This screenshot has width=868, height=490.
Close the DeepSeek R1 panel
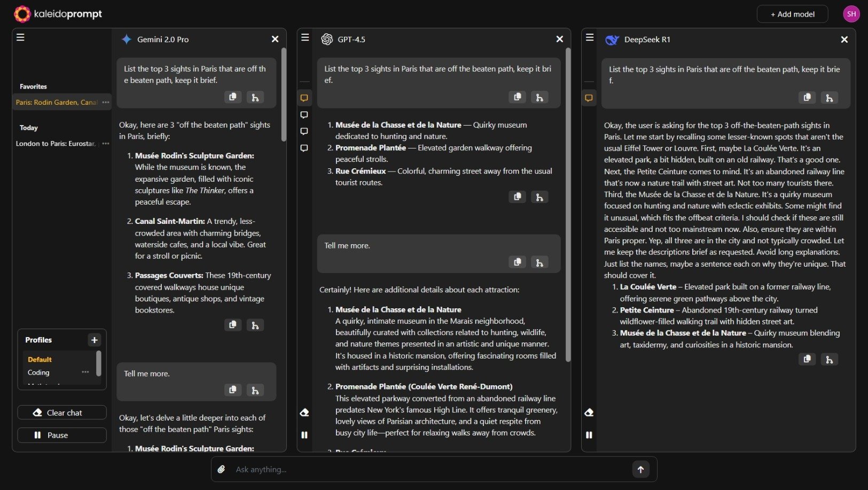844,40
